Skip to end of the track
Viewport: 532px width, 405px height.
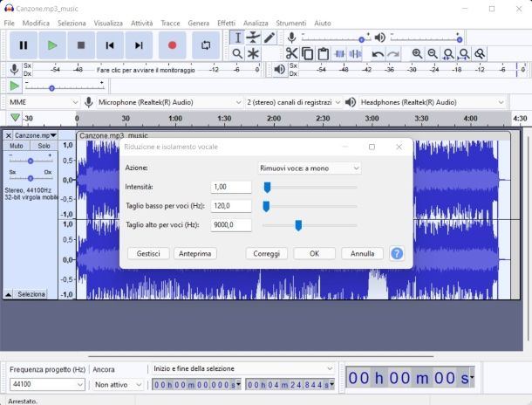(139, 45)
